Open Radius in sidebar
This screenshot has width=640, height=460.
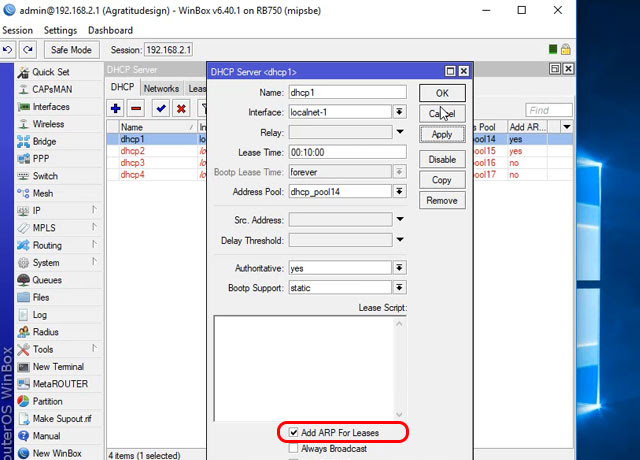tap(45, 332)
